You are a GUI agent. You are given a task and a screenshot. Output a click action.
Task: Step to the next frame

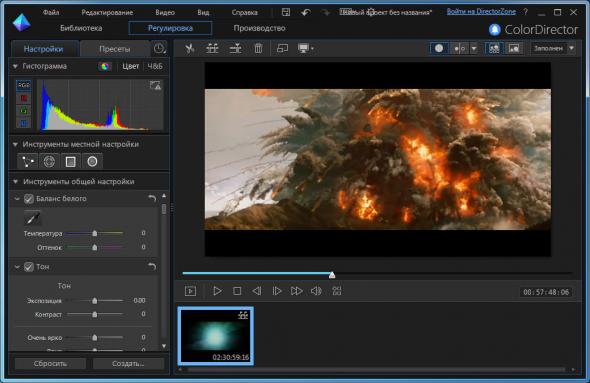click(x=277, y=291)
